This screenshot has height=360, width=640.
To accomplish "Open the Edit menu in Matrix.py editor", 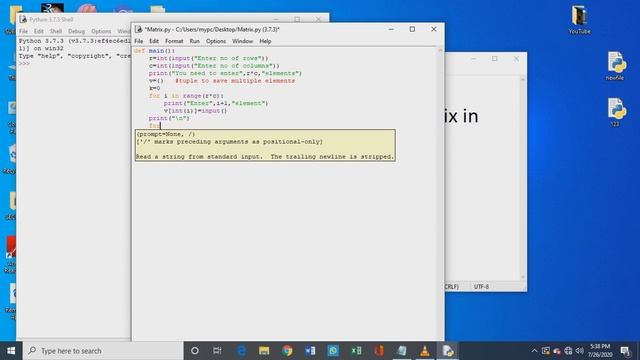I will (x=154, y=41).
